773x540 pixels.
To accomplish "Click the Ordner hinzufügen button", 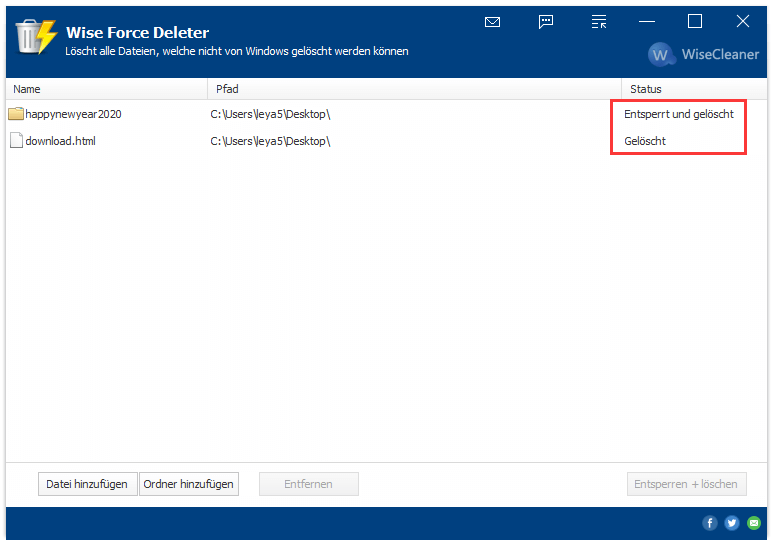I will click(x=189, y=484).
